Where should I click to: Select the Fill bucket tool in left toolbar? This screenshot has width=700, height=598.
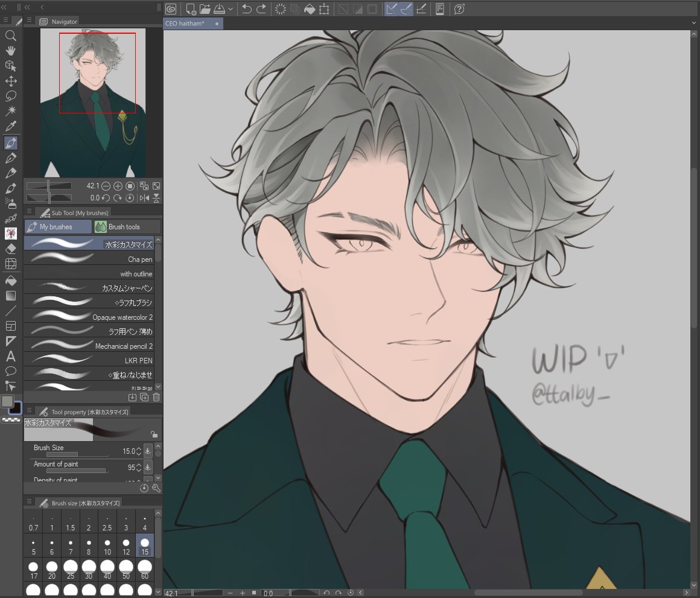[x=11, y=281]
